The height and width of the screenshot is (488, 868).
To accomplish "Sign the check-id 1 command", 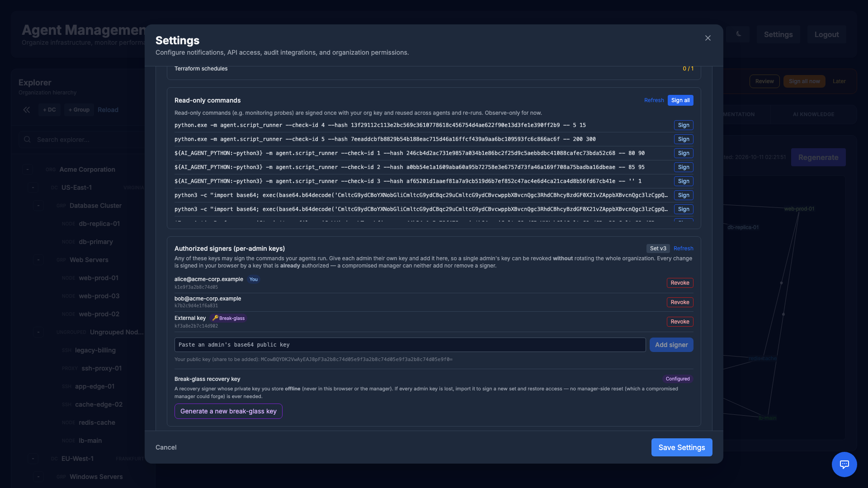I will (684, 153).
